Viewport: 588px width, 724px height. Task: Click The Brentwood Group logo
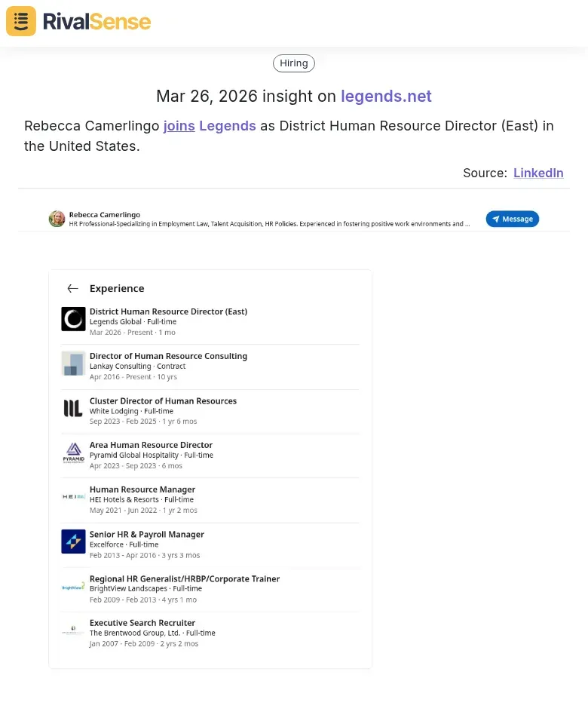point(73,630)
